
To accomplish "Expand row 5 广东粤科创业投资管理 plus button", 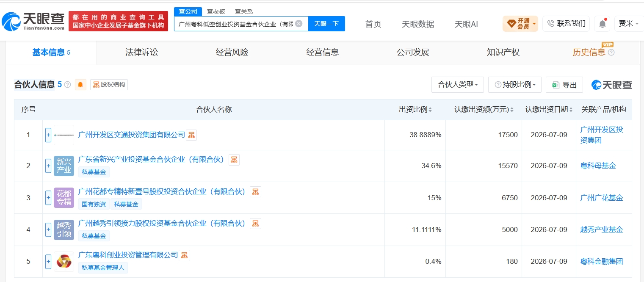I will [x=48, y=262].
